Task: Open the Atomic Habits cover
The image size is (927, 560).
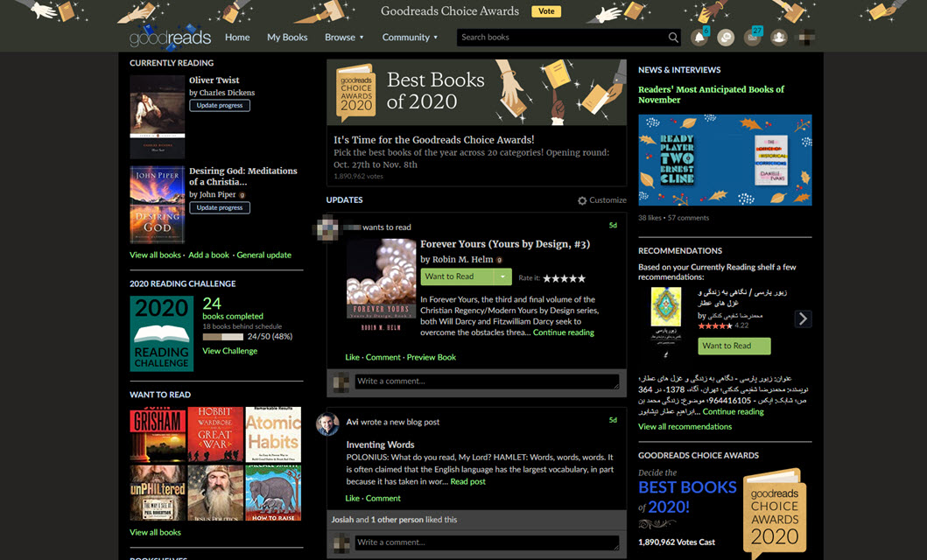Action: pos(273,434)
